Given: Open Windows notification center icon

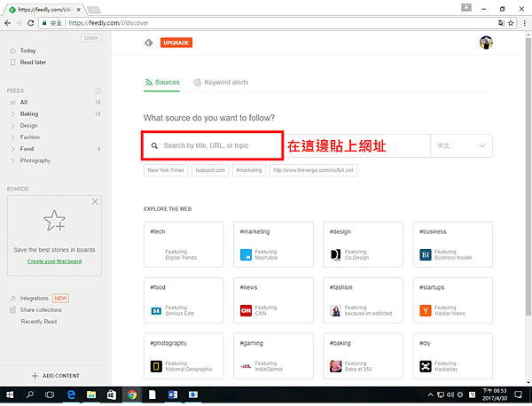Looking at the screenshot, I should pos(518,394).
